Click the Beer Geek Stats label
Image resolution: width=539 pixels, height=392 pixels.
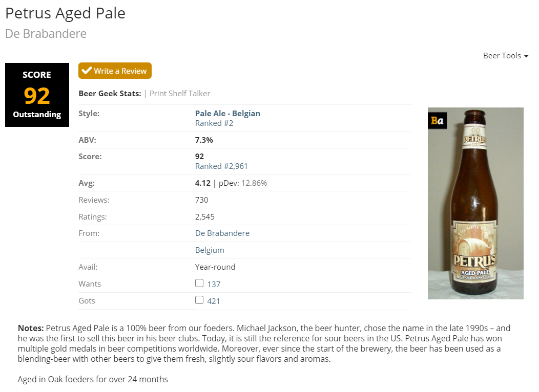tap(110, 94)
